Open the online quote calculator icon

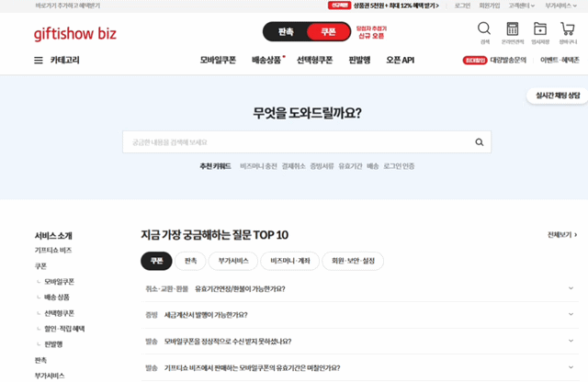(513, 28)
